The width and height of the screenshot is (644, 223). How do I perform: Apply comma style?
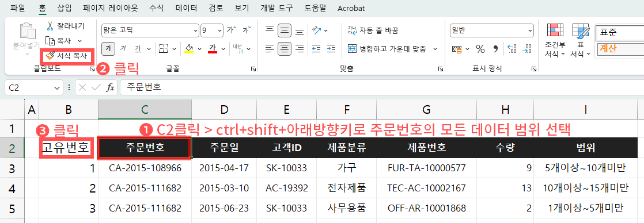click(x=495, y=49)
